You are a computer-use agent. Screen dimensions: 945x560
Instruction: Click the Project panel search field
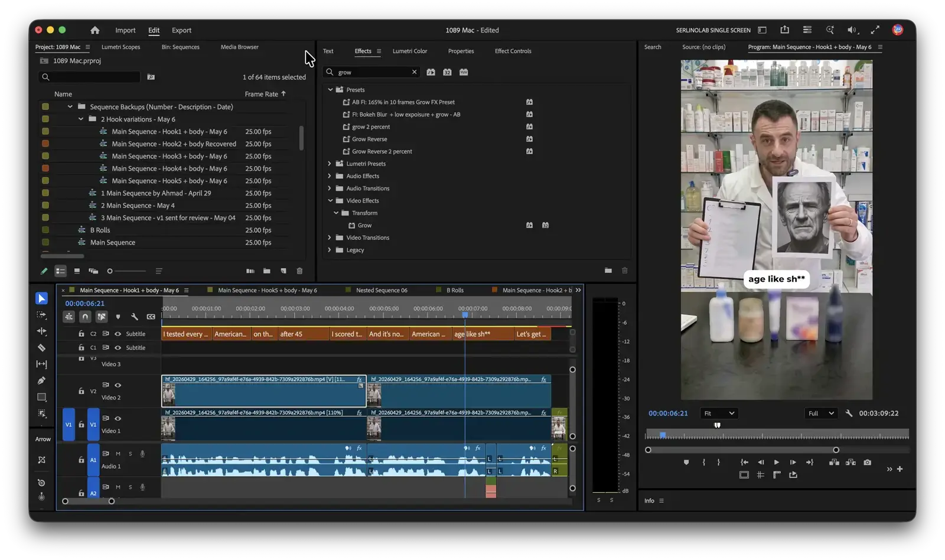coord(89,77)
